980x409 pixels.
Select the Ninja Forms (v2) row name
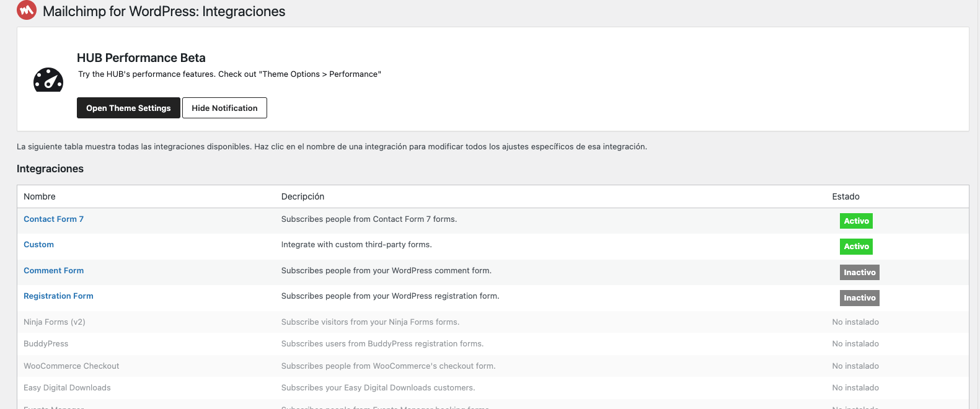point(55,322)
